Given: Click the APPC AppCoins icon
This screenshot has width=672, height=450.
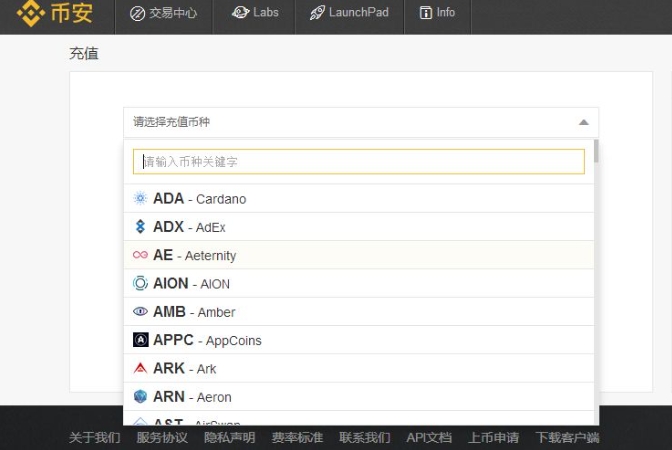Looking at the screenshot, I should coord(141,340).
